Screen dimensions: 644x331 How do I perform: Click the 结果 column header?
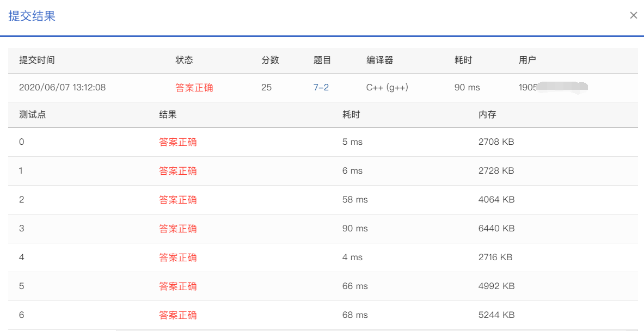tap(168, 114)
